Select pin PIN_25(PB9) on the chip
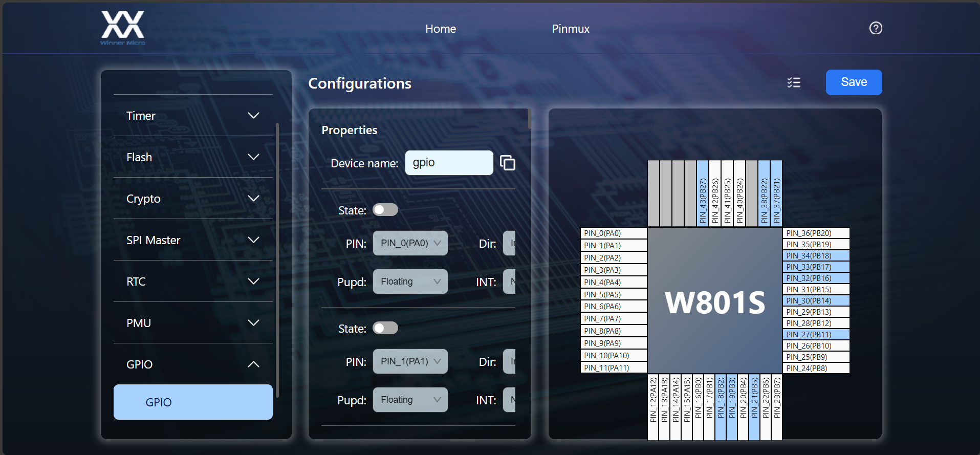980x455 pixels. tap(816, 357)
